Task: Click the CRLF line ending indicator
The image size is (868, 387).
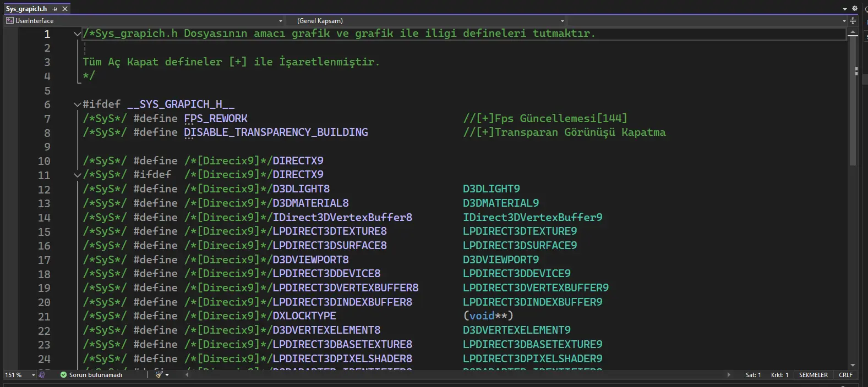Action: click(845, 375)
